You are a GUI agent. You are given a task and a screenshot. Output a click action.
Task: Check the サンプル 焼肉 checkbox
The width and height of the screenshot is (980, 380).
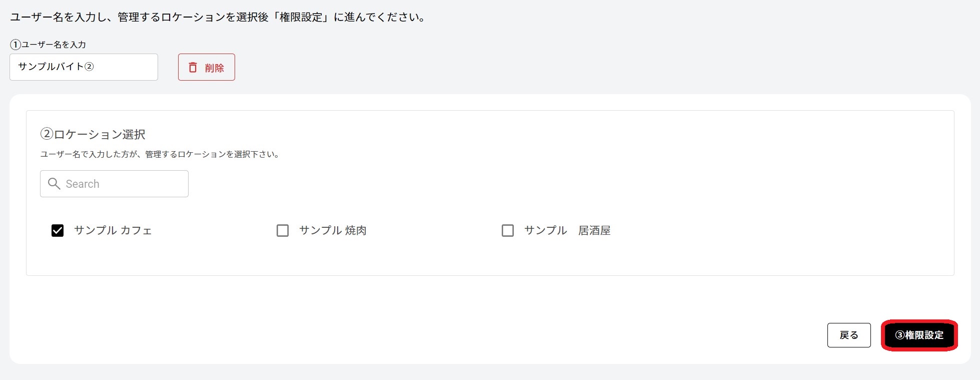tap(283, 230)
